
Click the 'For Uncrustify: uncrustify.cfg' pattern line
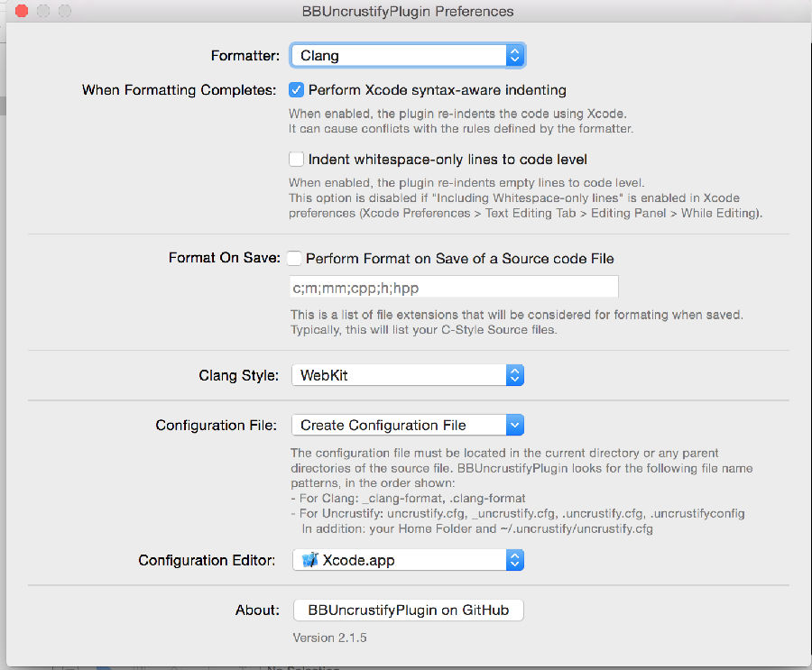coord(518,514)
